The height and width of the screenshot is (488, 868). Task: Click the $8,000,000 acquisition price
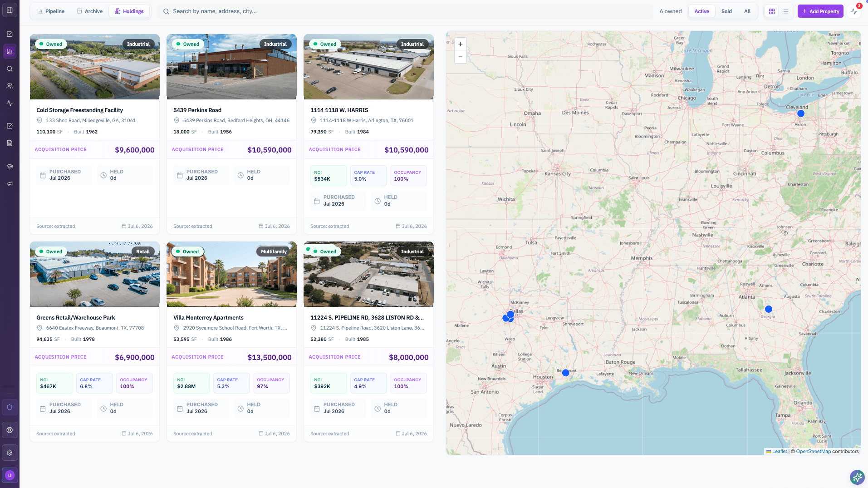(x=408, y=357)
